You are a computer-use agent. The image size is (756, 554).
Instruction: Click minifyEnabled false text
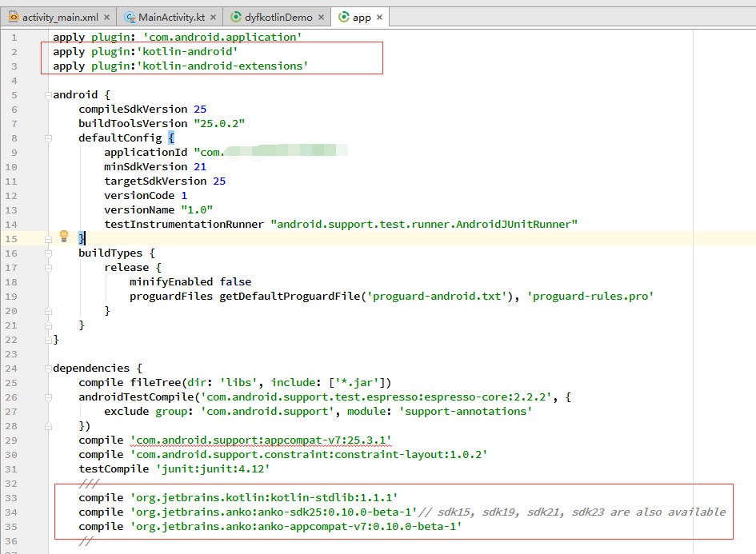point(190,282)
